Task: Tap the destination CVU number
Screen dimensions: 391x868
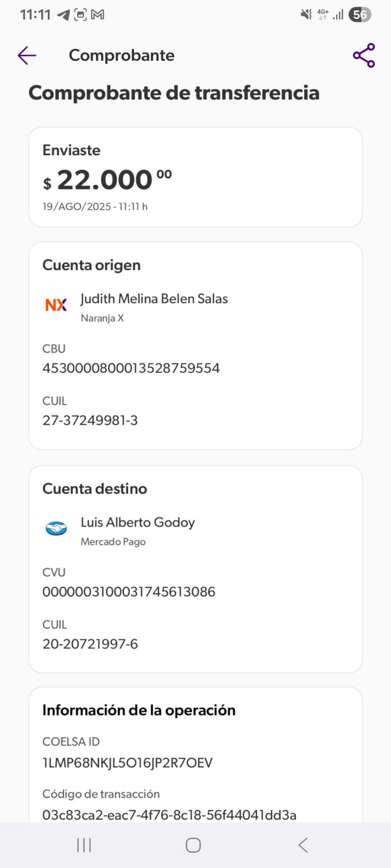Action: pos(129,591)
